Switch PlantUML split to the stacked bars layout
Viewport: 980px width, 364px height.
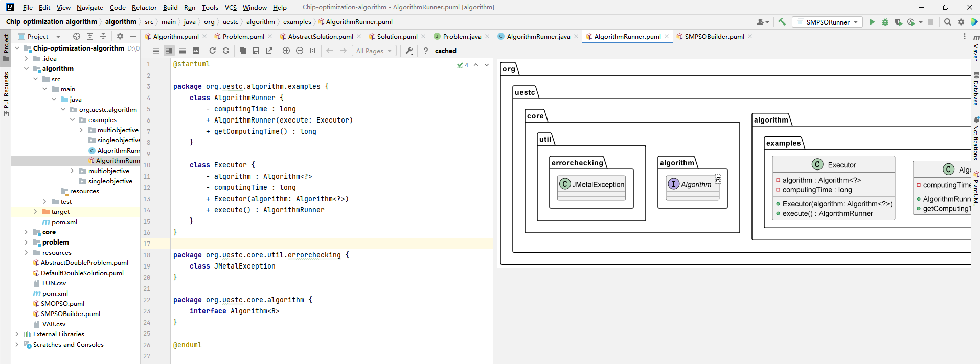click(x=183, y=51)
